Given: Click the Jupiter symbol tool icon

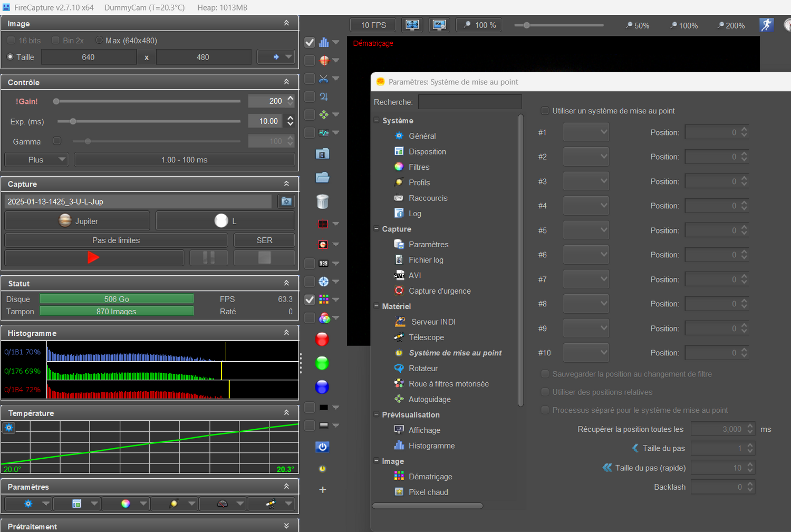Looking at the screenshot, I should point(324,96).
